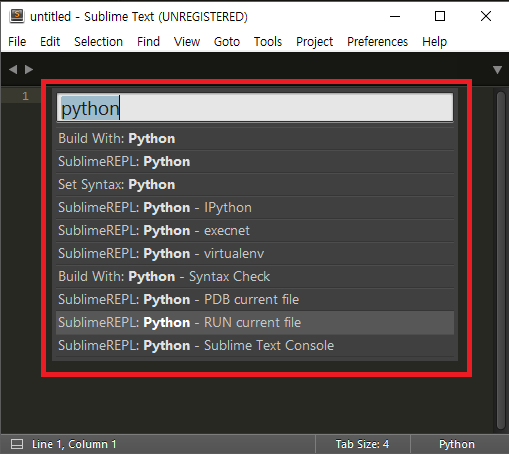The width and height of the screenshot is (509, 454).
Task: Open the 'Tab Size: 4' status selector
Action: (362, 444)
